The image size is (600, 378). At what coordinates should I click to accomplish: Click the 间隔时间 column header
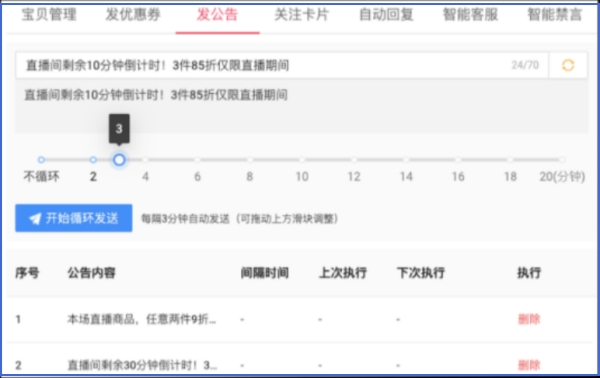coord(264,273)
